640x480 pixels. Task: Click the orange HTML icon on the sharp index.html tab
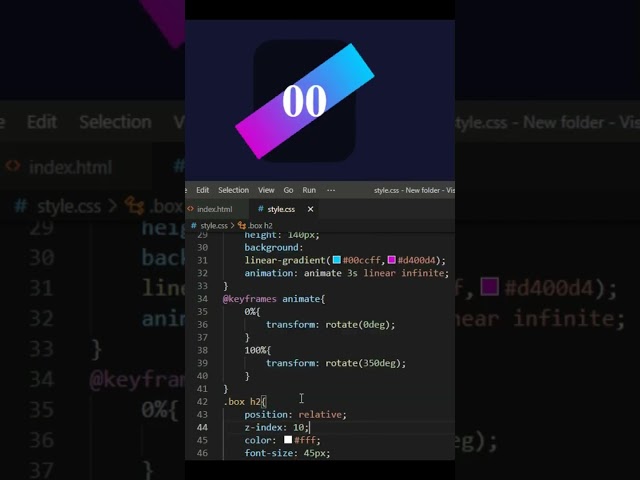[x=190, y=209]
